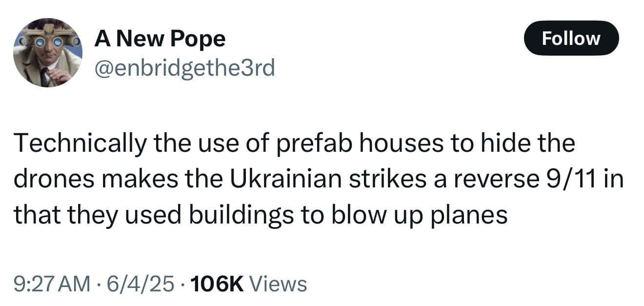Screen dimensions: 644x306
Task: Open A New Pope's profile via display name
Action: tap(160, 39)
